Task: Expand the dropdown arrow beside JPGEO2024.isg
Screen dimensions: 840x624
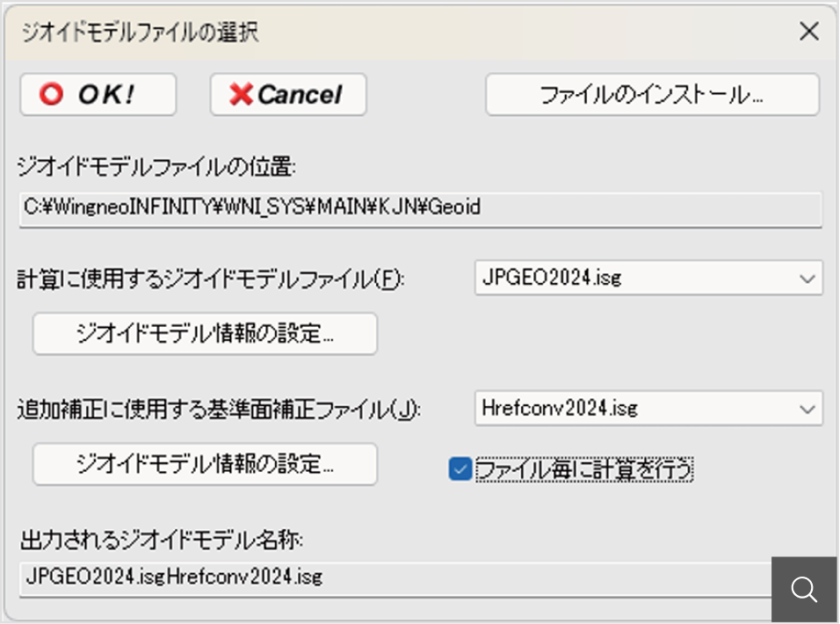Action: (x=807, y=279)
